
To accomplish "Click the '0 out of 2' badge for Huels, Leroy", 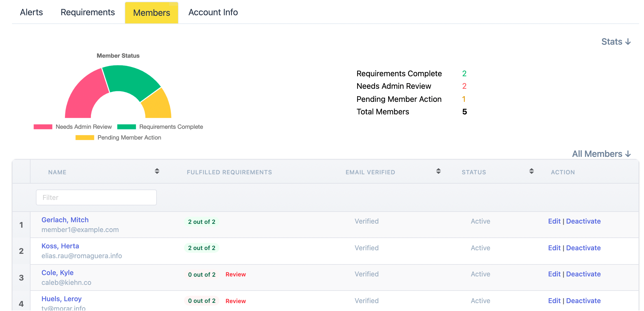I will click(202, 301).
